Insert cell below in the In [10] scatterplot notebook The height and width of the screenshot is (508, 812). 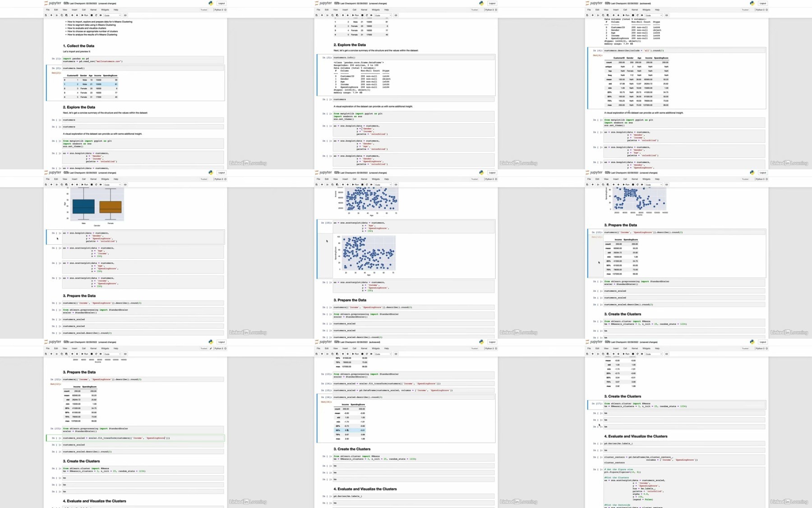click(x=322, y=185)
